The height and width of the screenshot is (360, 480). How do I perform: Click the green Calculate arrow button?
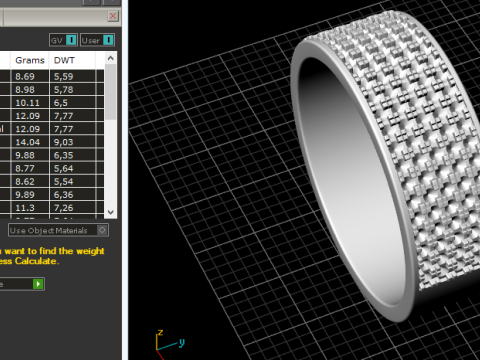pos(38,284)
